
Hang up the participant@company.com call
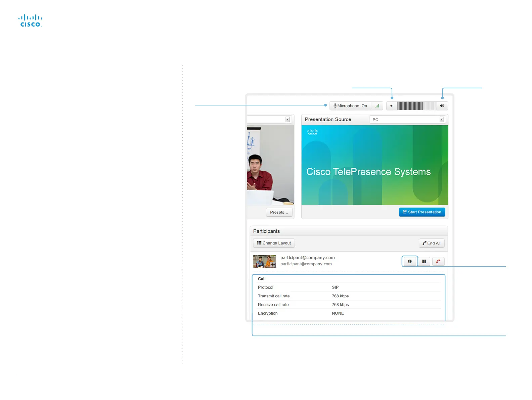pyautogui.click(x=438, y=261)
